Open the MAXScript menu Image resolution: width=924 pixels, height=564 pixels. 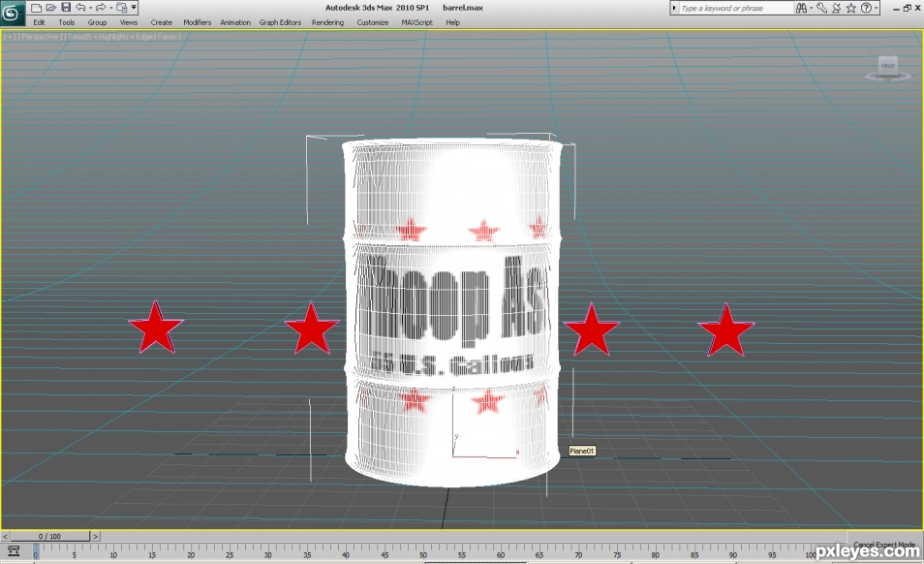click(x=416, y=22)
